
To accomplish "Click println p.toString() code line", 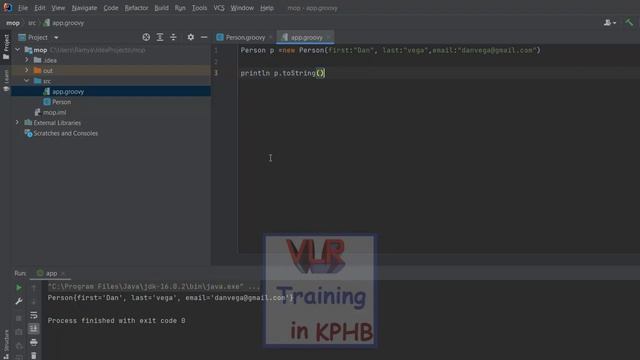I will point(282,73).
